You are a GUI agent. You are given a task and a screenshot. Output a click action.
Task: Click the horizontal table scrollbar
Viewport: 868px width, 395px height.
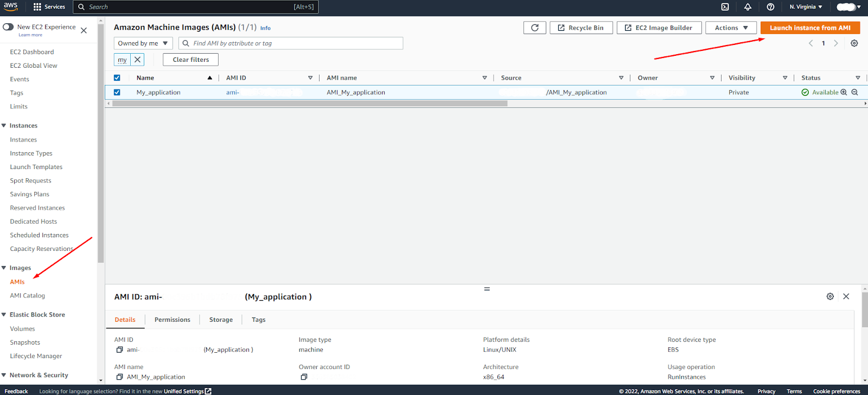[309, 103]
